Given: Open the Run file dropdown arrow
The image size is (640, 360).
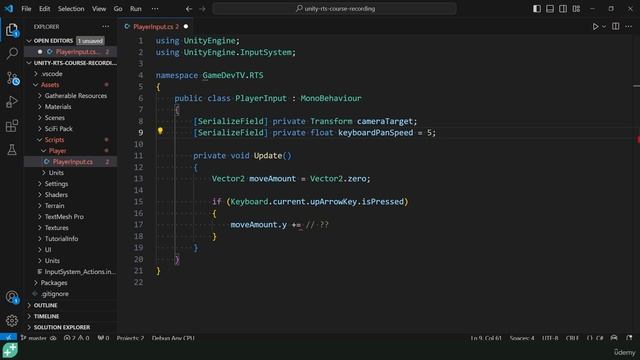Looking at the screenshot, I should 604,27.
